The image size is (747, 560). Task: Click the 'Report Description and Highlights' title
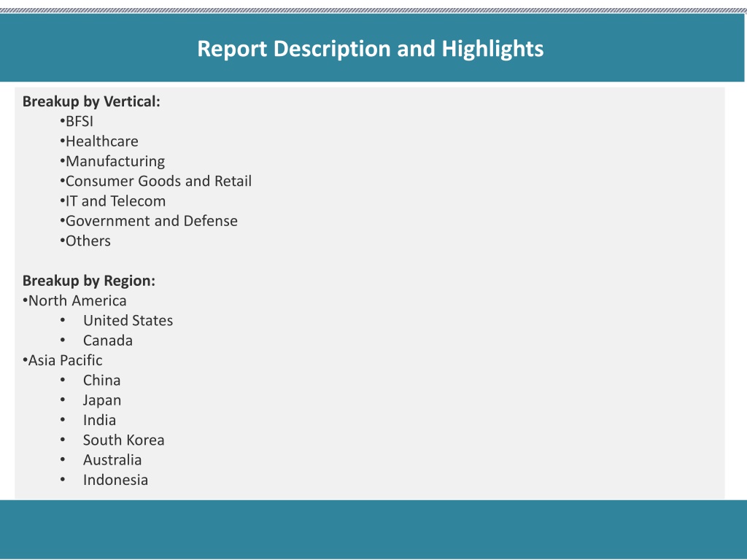pyautogui.click(x=370, y=49)
